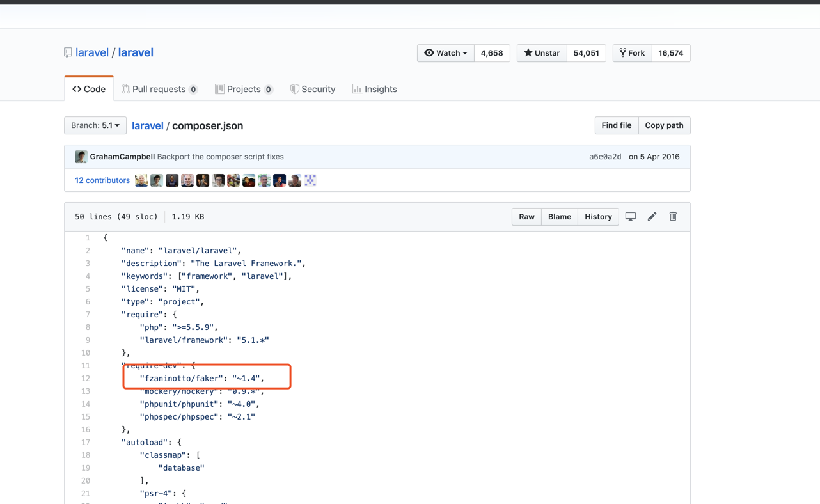This screenshot has height=504, width=820.
Task: Switch to the Pull requests tab
Action: [159, 89]
